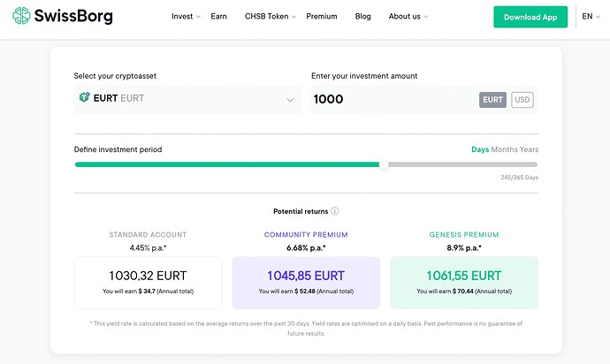Set investment period unit to Years
The image size is (610, 364).
click(529, 149)
